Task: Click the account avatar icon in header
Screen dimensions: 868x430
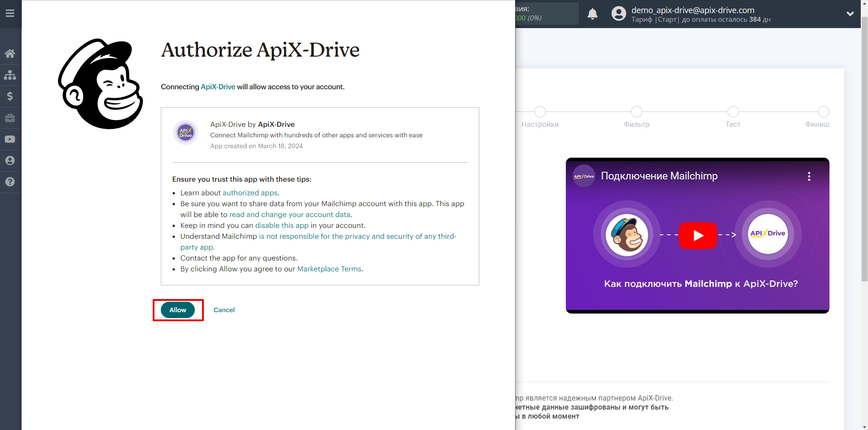Action: pyautogui.click(x=619, y=14)
